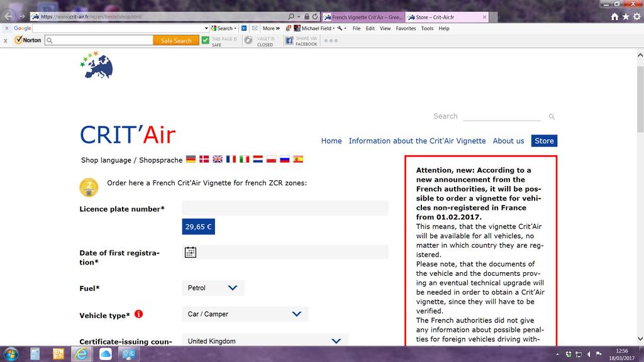Pick the Spanish flag shop language

coord(298,160)
